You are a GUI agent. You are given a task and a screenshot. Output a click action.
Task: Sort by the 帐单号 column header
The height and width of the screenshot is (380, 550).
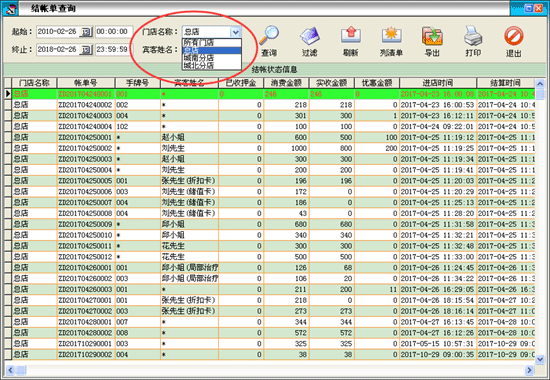(x=86, y=83)
